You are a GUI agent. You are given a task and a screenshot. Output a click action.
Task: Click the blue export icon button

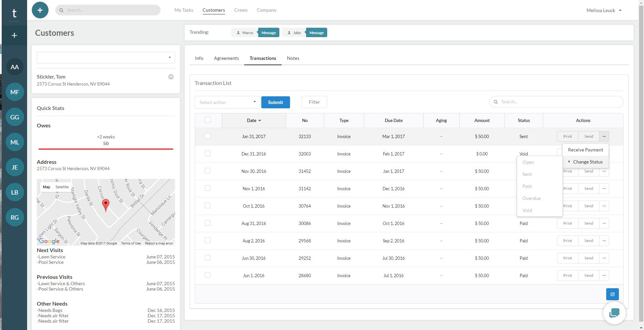click(x=612, y=294)
